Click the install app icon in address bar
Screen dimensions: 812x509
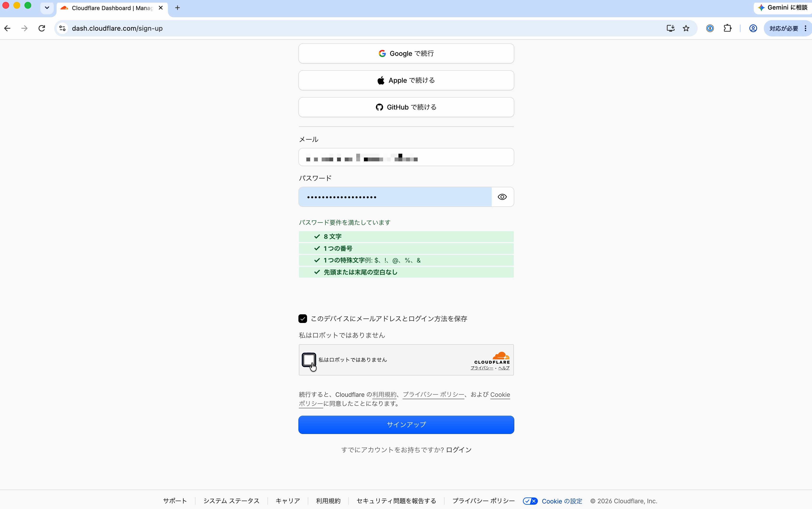coord(670,28)
